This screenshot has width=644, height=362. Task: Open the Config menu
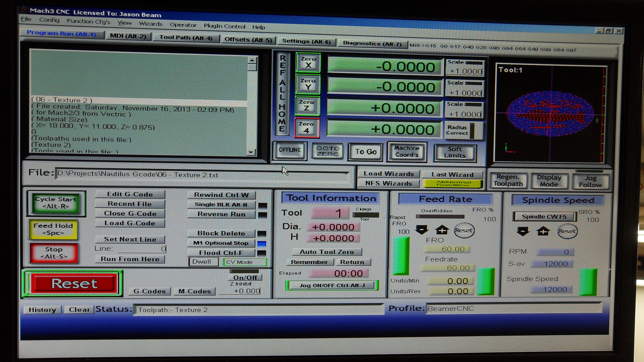(x=49, y=20)
